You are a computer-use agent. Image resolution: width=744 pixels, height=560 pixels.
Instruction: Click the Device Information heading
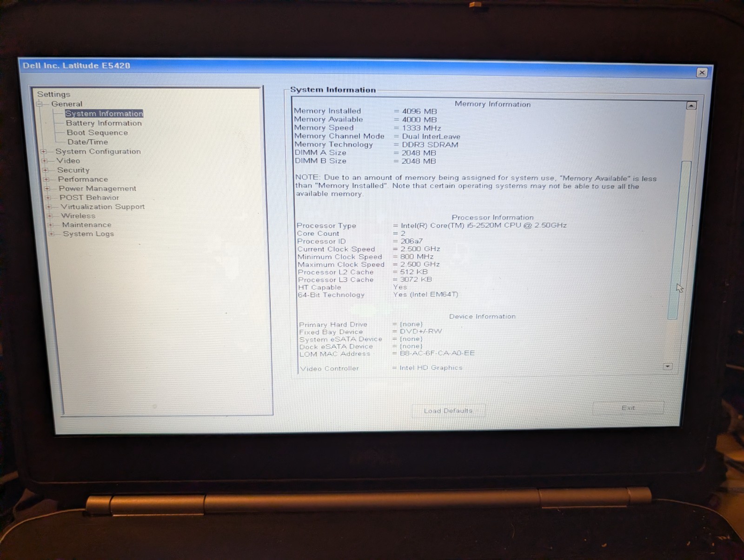tap(482, 317)
